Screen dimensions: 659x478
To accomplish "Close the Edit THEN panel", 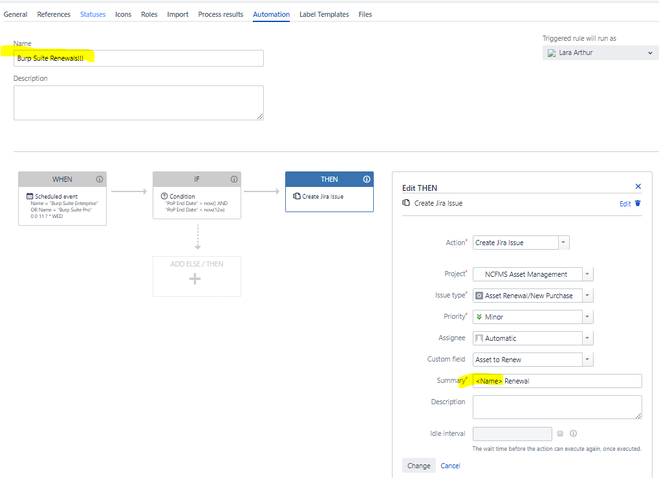I will coord(638,186).
